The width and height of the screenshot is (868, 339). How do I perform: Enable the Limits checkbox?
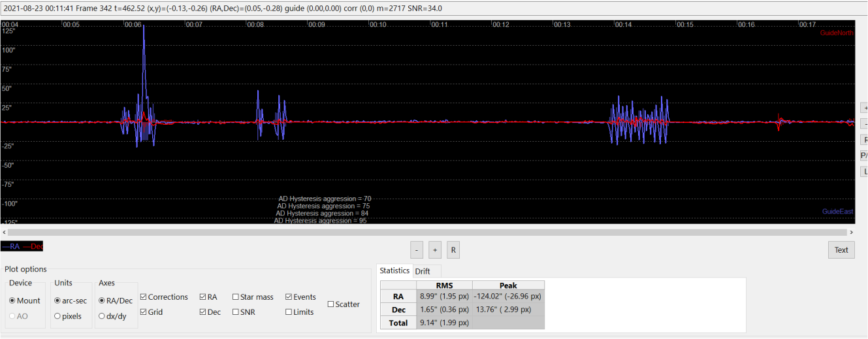299,312
